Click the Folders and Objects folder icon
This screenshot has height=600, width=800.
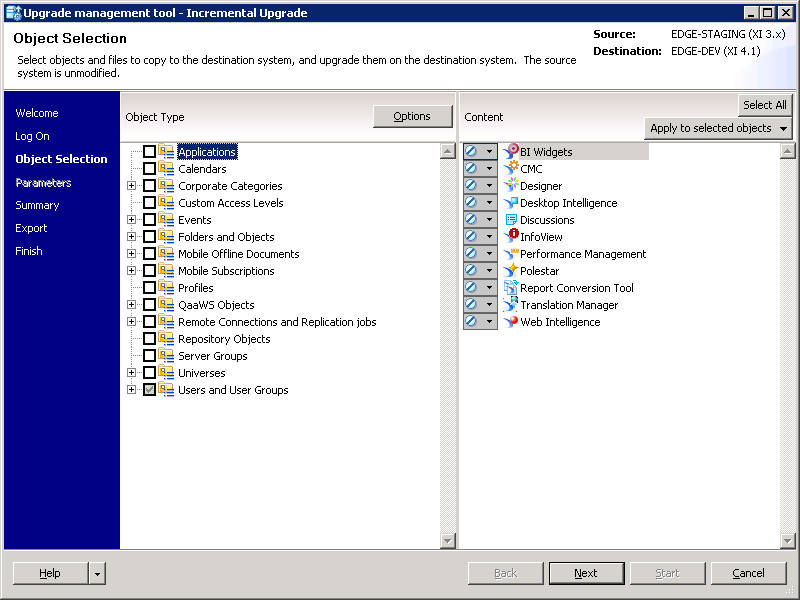click(x=166, y=237)
